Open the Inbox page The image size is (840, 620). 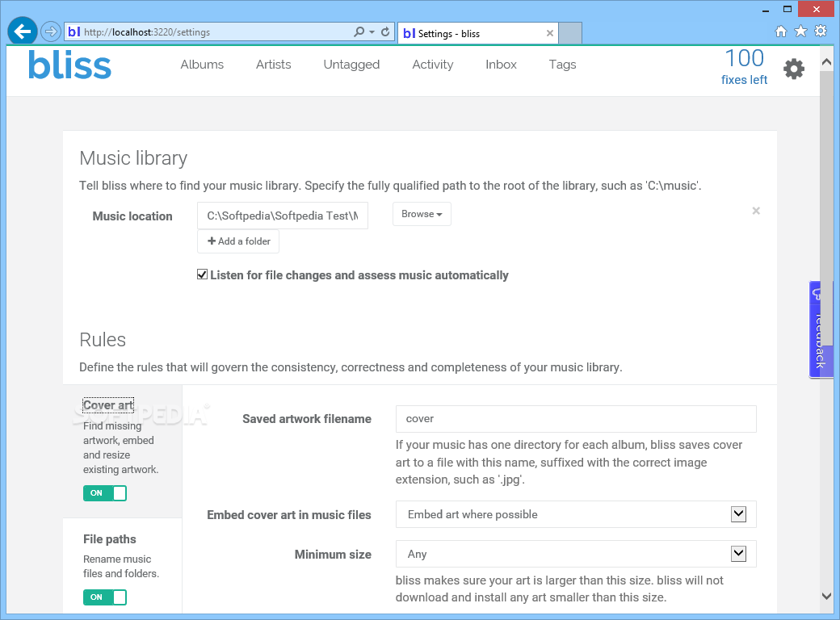(501, 65)
